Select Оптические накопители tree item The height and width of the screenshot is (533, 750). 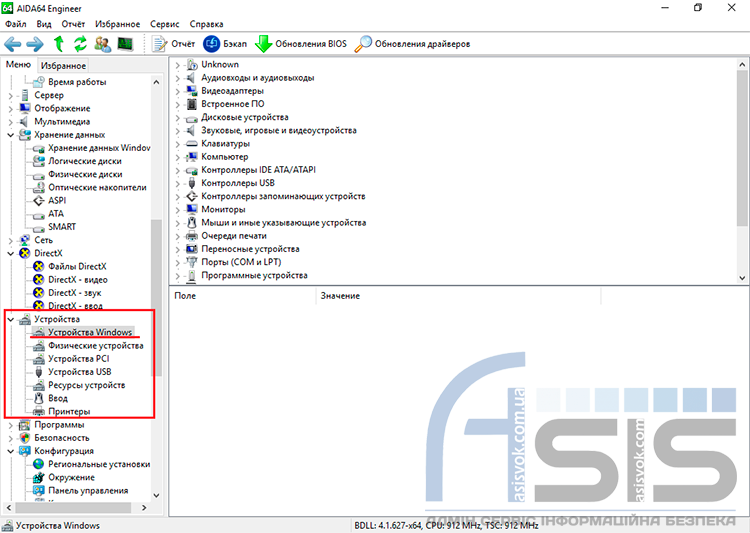(x=97, y=188)
